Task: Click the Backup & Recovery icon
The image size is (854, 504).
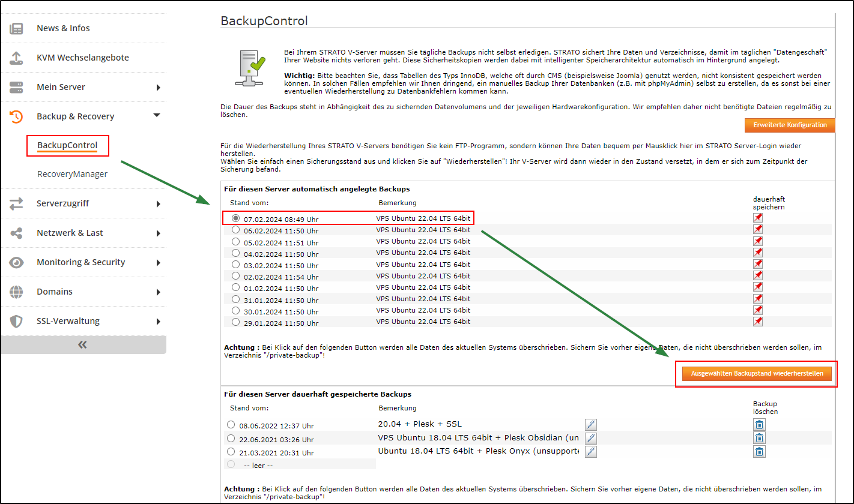Action: (x=15, y=116)
